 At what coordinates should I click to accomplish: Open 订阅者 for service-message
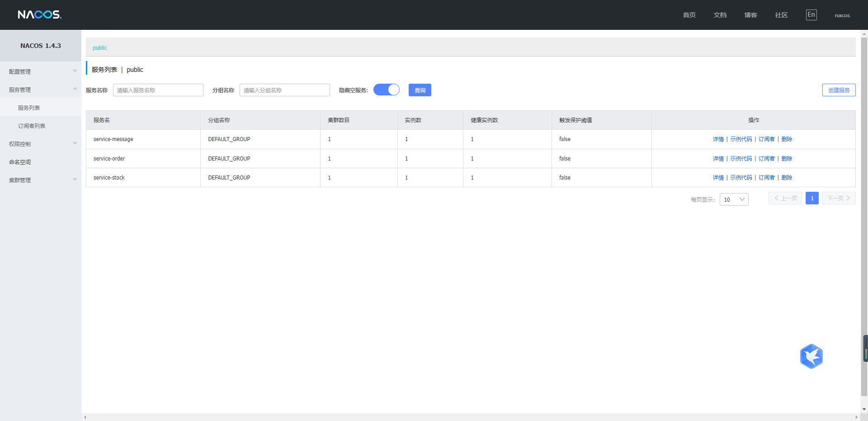pyautogui.click(x=766, y=139)
